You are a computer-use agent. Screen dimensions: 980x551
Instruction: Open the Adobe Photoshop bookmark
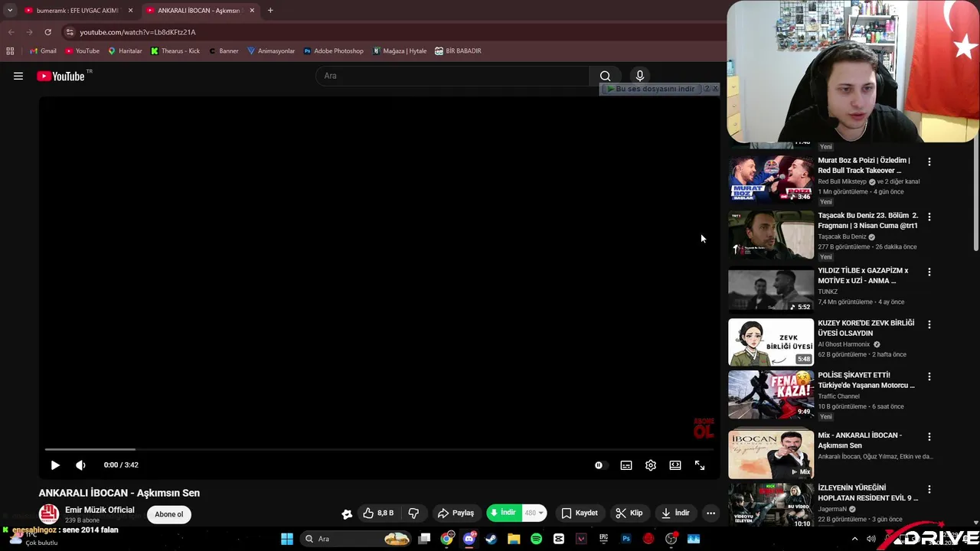click(x=333, y=51)
